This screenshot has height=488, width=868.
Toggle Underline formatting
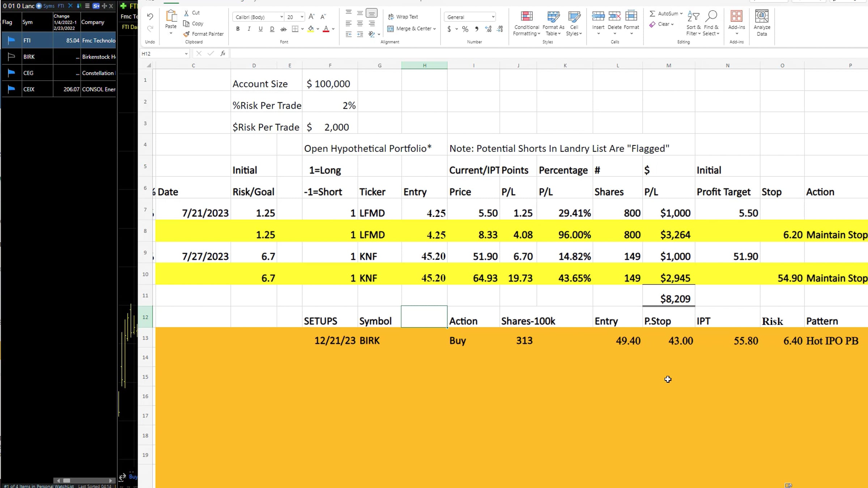(260, 29)
